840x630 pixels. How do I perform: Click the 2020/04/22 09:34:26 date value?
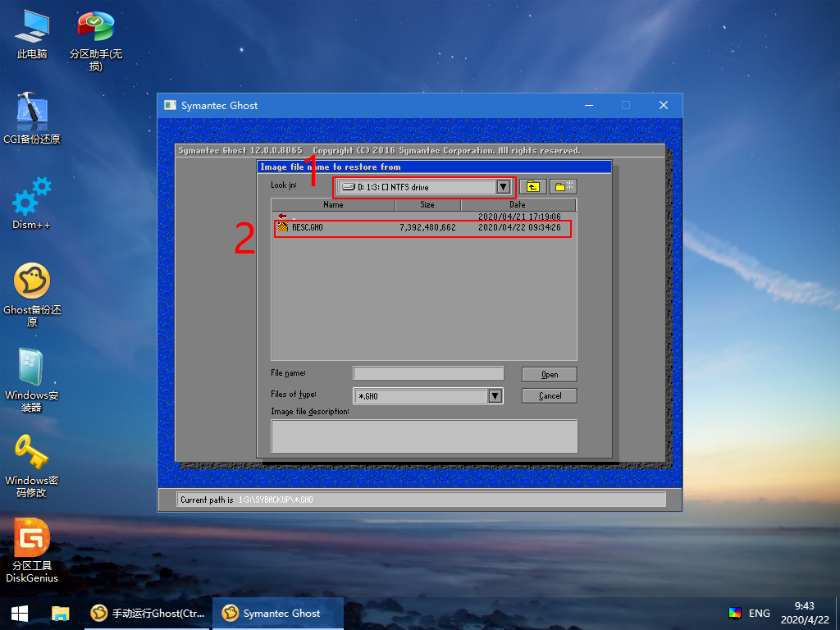(519, 227)
